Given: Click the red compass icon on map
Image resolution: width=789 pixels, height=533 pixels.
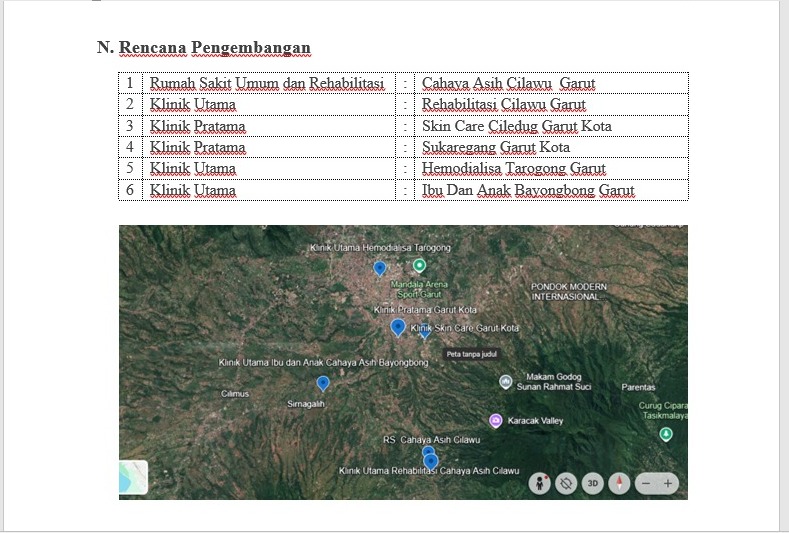Looking at the screenshot, I should tap(619, 484).
